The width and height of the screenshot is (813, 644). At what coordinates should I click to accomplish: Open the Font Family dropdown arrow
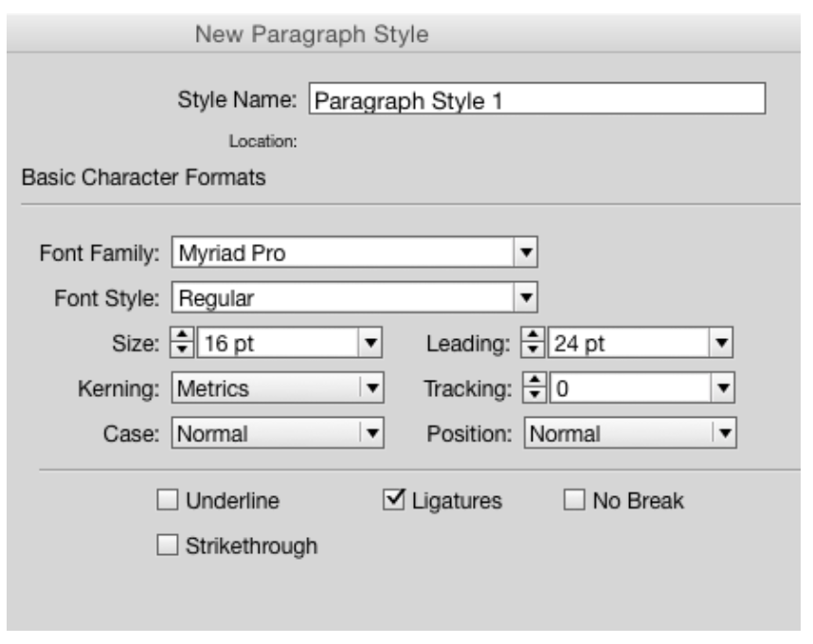[x=526, y=254]
